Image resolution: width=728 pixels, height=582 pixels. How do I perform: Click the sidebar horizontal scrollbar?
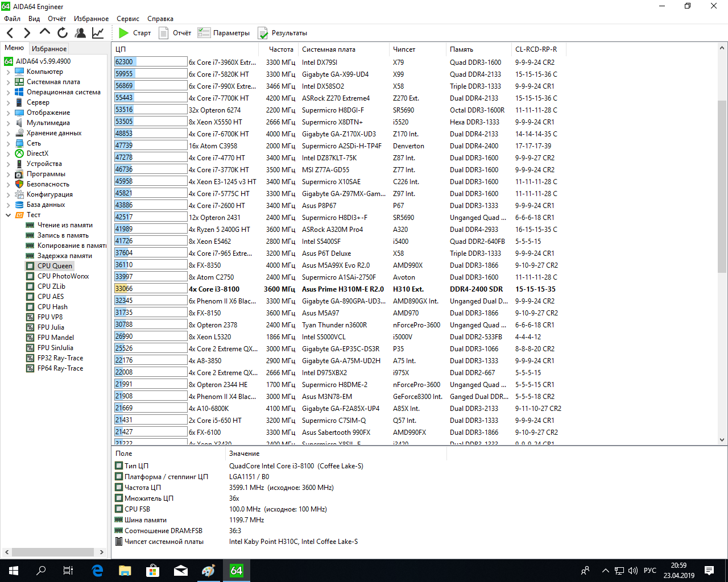click(54, 552)
